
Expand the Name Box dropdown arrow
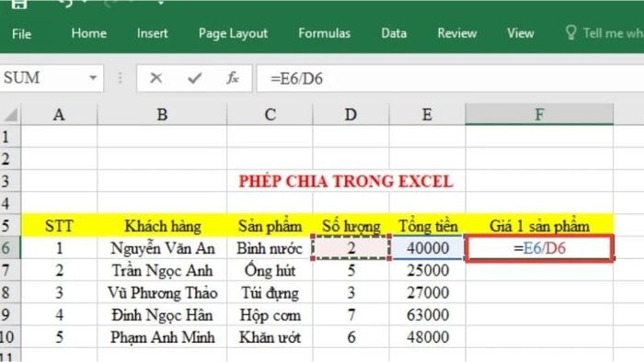point(93,78)
